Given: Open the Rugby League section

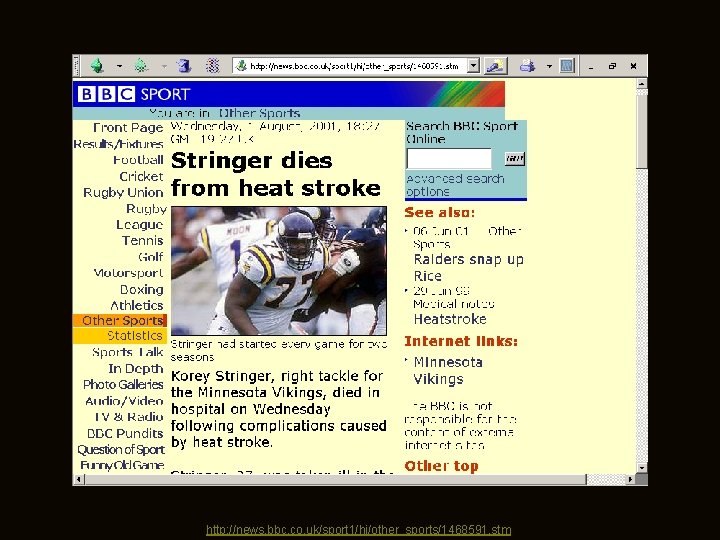Looking at the screenshot, I should point(141,217).
